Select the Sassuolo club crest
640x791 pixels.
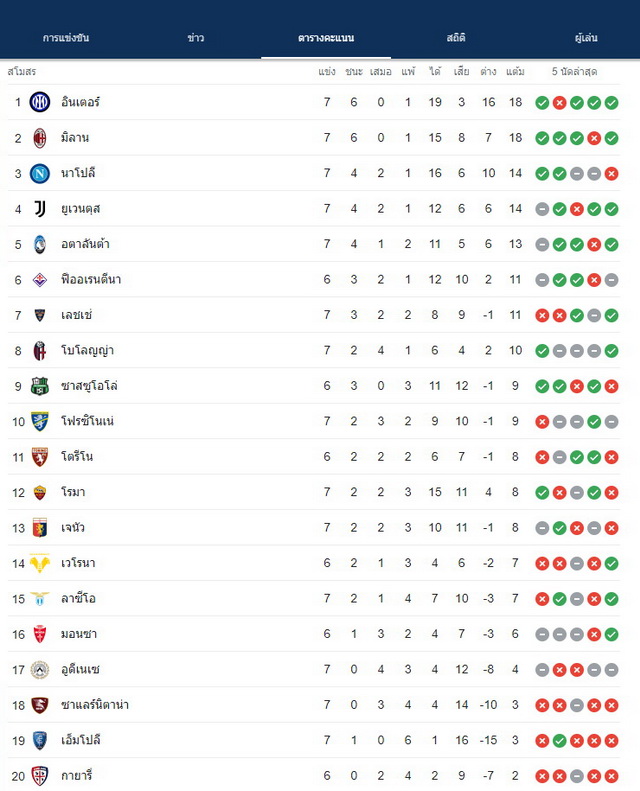[40, 386]
